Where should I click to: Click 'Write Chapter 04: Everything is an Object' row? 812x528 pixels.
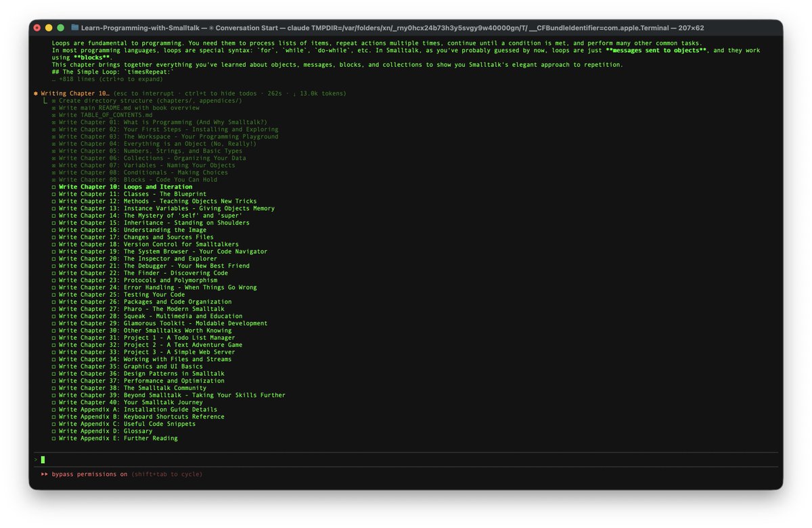coord(154,144)
